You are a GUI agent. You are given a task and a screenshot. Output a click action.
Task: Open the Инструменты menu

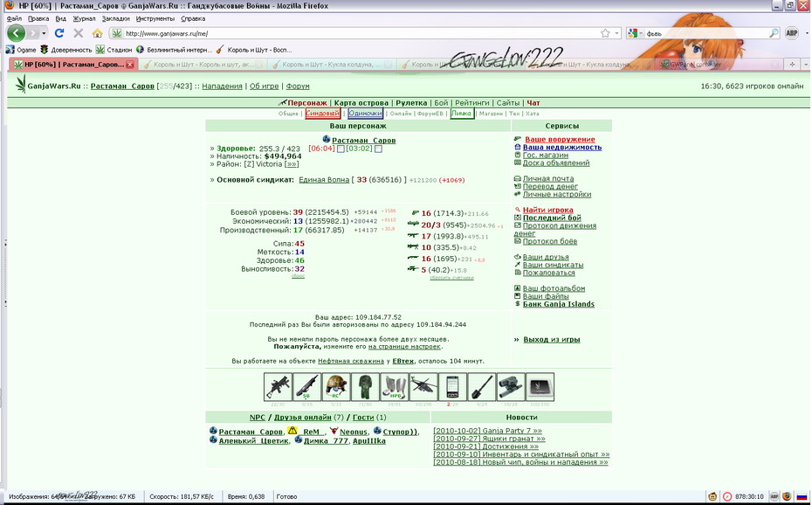pyautogui.click(x=155, y=18)
